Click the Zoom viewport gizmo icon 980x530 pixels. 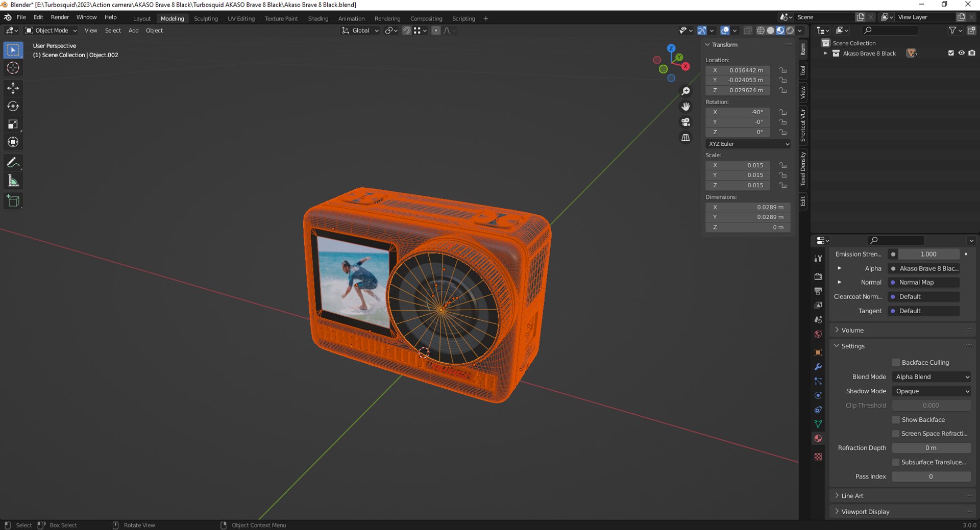point(685,91)
